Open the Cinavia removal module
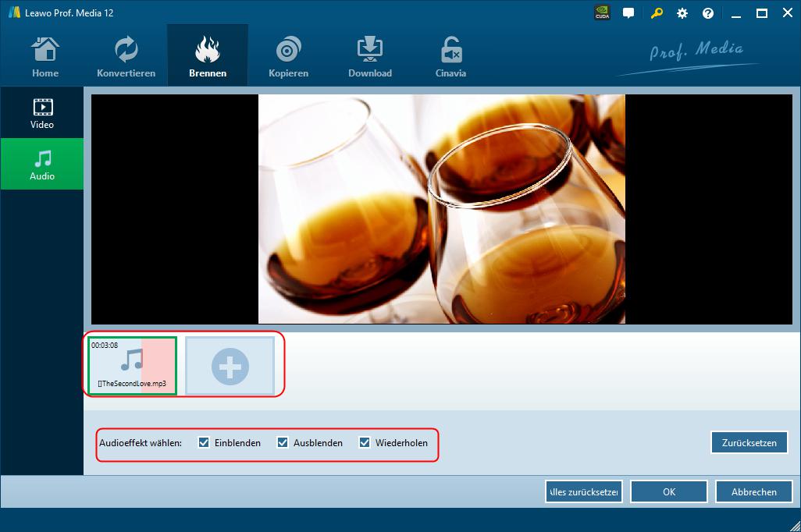This screenshot has width=801, height=532. 450,56
